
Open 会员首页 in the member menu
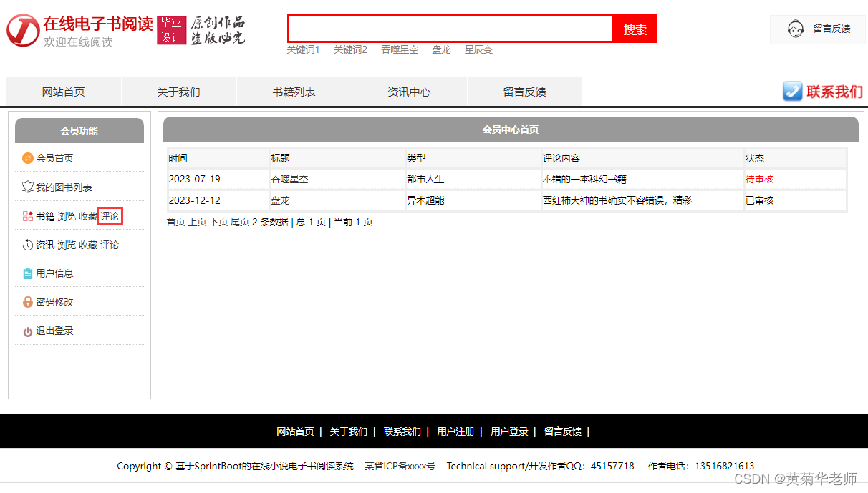pyautogui.click(x=54, y=158)
